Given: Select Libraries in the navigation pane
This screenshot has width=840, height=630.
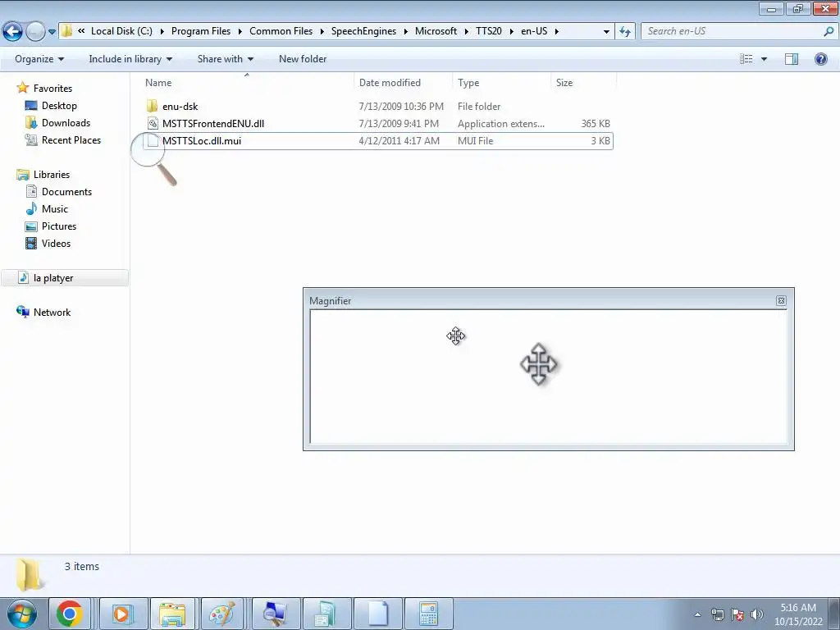Looking at the screenshot, I should click(52, 175).
